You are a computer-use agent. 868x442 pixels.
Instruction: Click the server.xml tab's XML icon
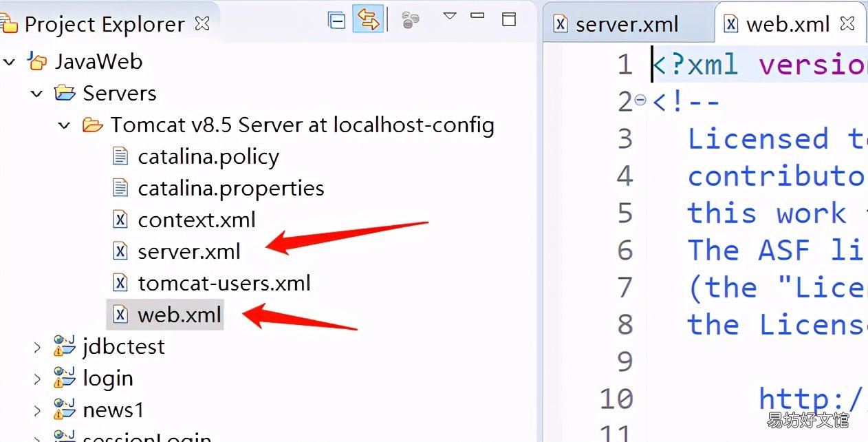pos(561,23)
